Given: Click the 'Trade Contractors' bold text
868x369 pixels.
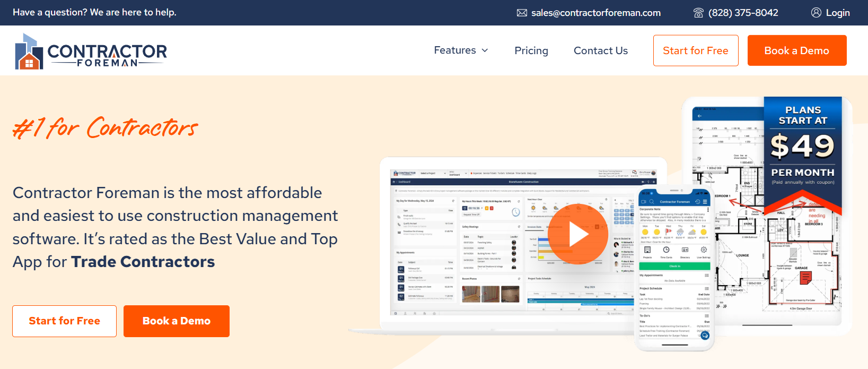Looking at the screenshot, I should pyautogui.click(x=143, y=262).
